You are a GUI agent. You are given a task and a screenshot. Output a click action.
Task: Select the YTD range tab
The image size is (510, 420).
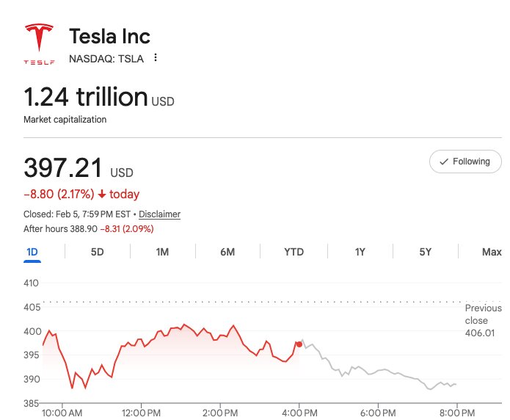coord(294,252)
